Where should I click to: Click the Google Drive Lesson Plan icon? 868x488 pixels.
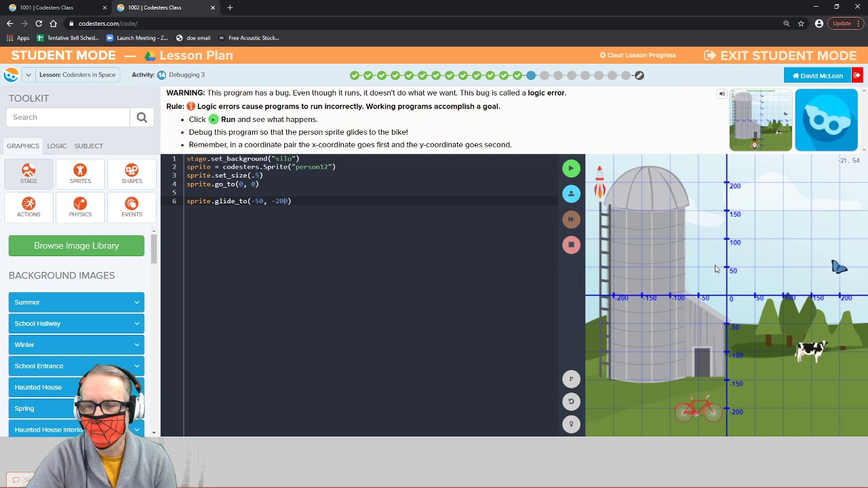click(x=150, y=56)
